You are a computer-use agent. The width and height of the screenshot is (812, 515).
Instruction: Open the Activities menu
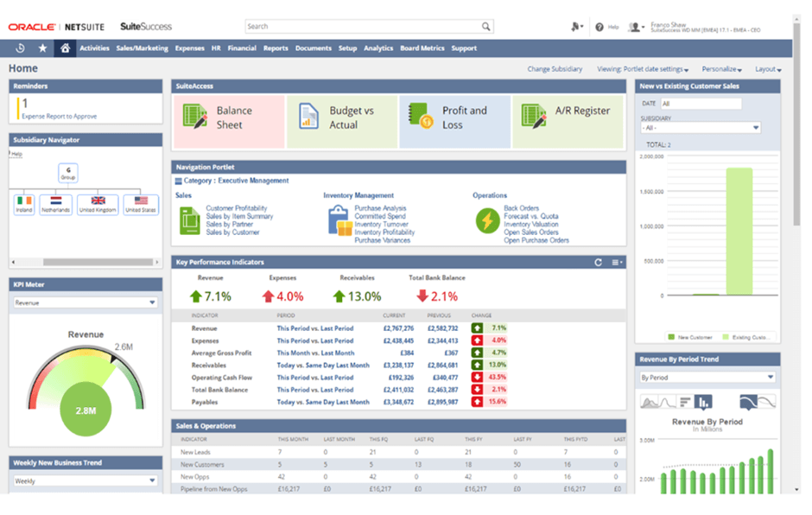coord(94,48)
